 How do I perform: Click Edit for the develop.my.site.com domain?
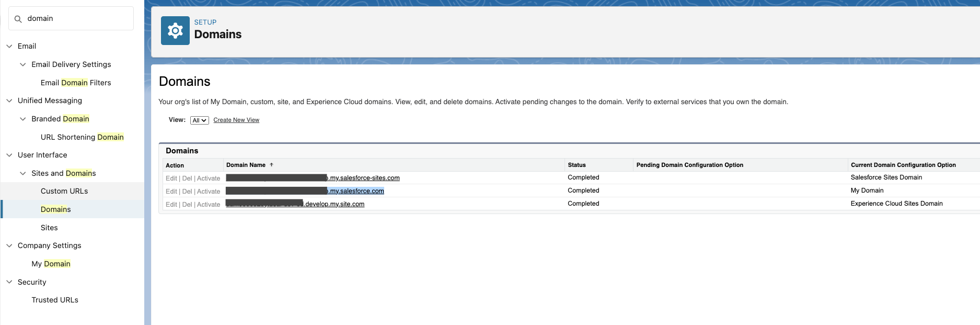pyautogui.click(x=171, y=205)
